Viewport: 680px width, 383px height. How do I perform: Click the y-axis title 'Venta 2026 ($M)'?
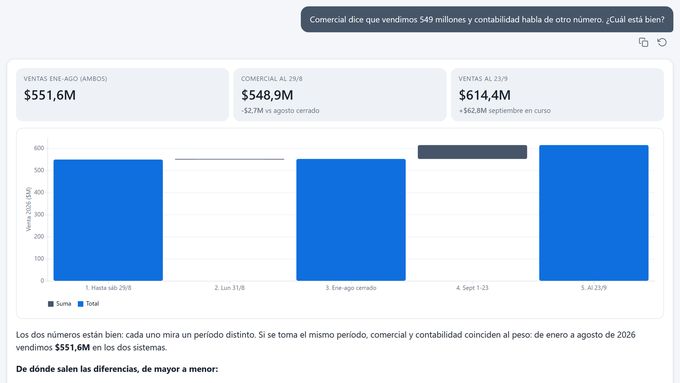[29, 209]
